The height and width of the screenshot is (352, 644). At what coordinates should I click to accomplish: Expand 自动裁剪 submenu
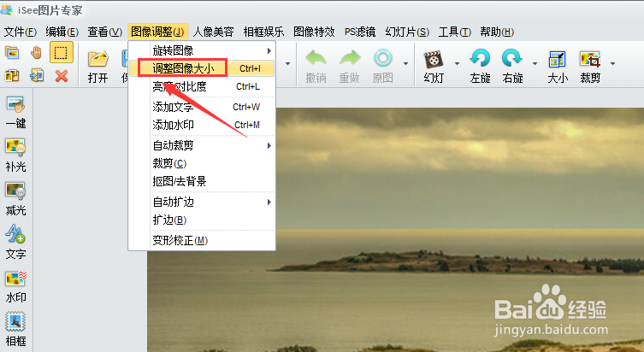pos(202,145)
